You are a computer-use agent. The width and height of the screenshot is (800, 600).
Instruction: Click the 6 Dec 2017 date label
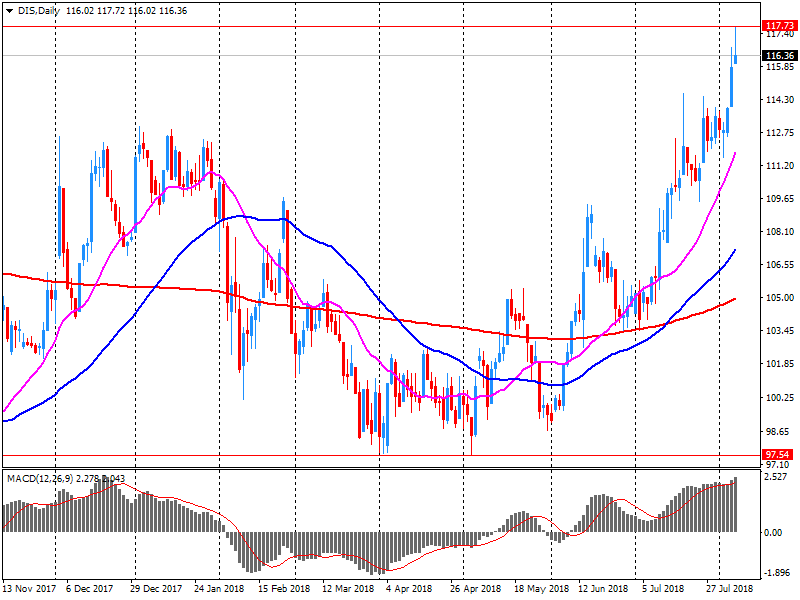pyautogui.click(x=89, y=589)
